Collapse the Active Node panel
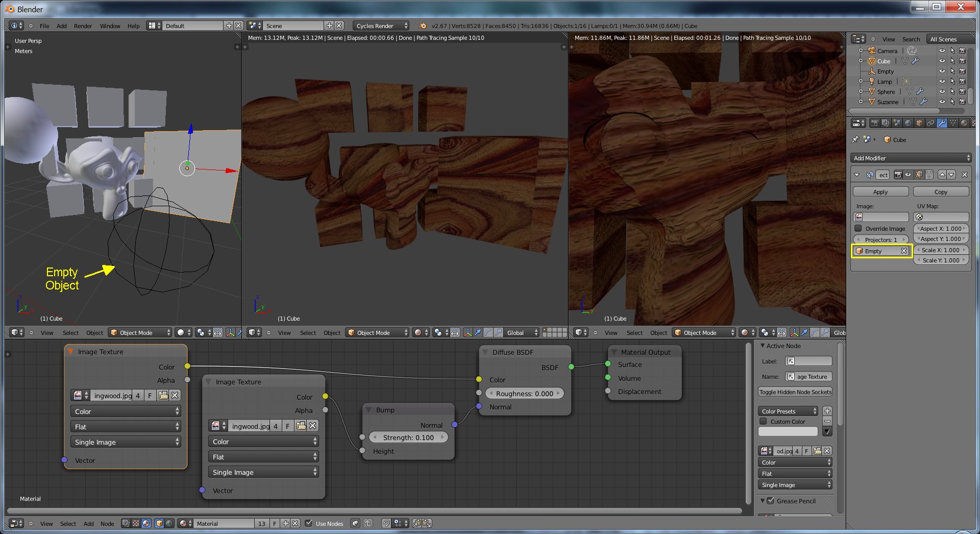The image size is (980, 534). point(763,346)
